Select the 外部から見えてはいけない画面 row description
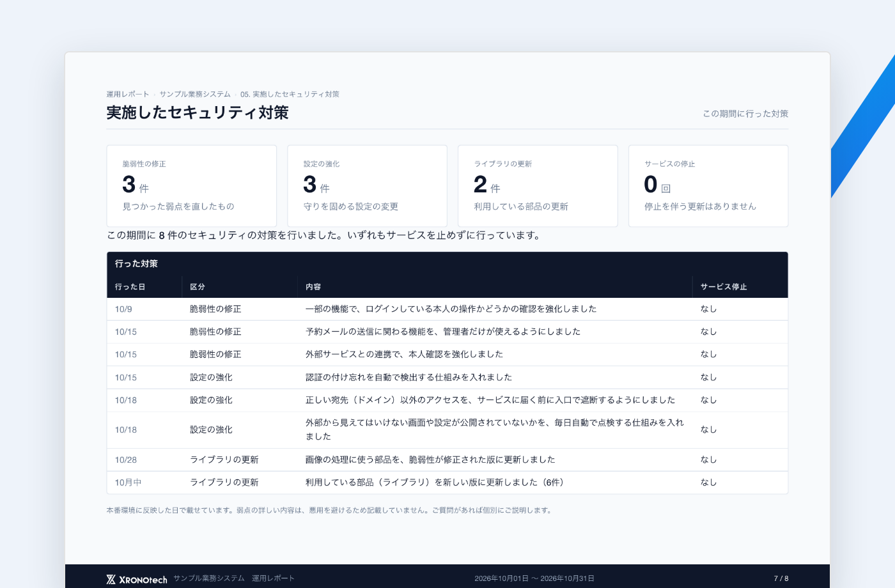 pyautogui.click(x=495, y=429)
